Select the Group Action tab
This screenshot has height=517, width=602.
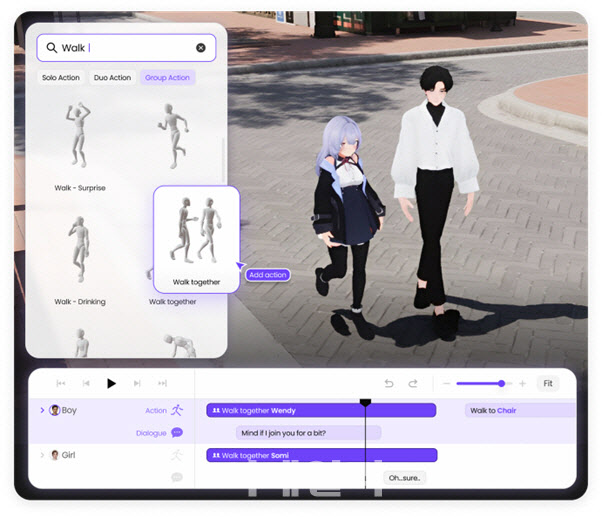pos(167,78)
